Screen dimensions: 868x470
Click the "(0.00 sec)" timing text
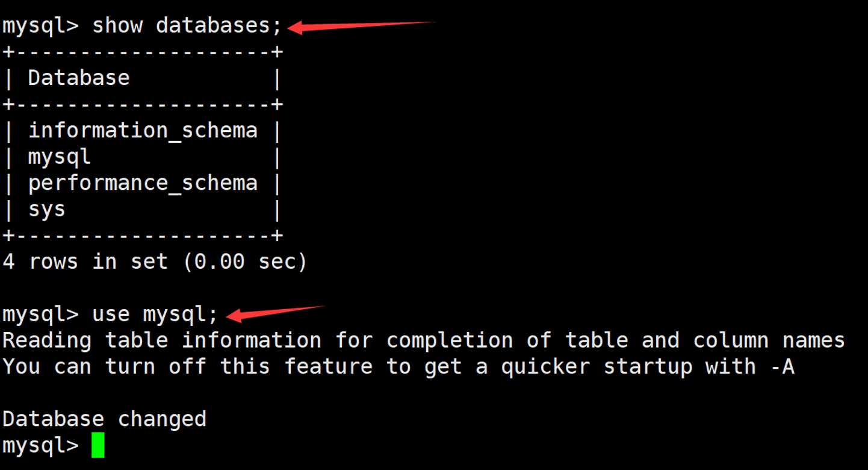coord(244,262)
